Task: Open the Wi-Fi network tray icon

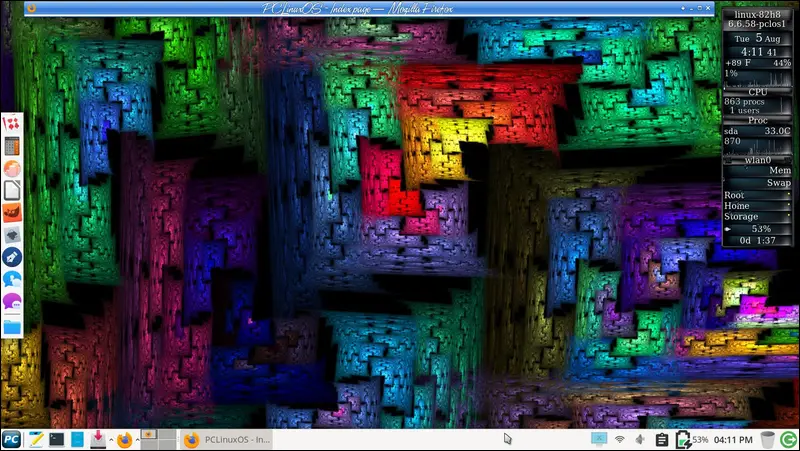Action: point(620,439)
